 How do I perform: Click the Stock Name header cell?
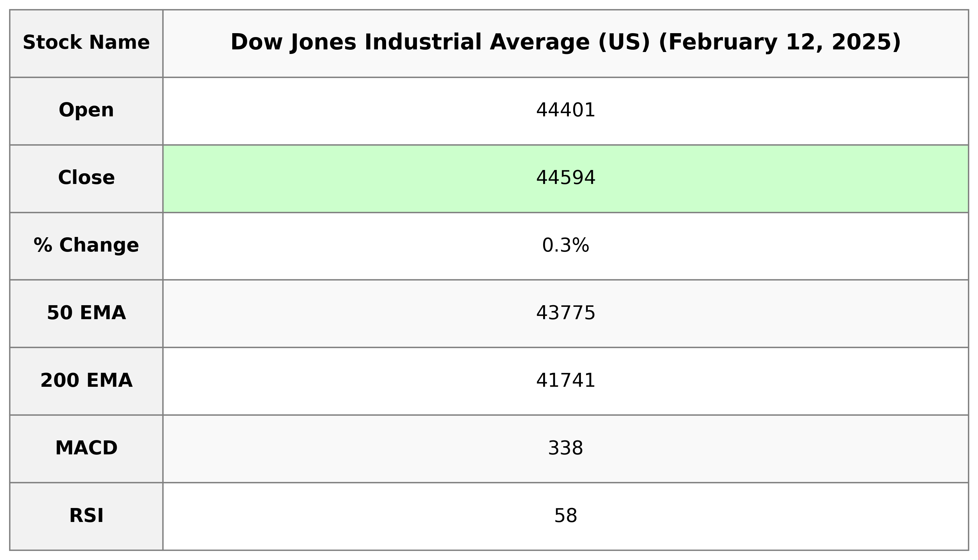(86, 43)
